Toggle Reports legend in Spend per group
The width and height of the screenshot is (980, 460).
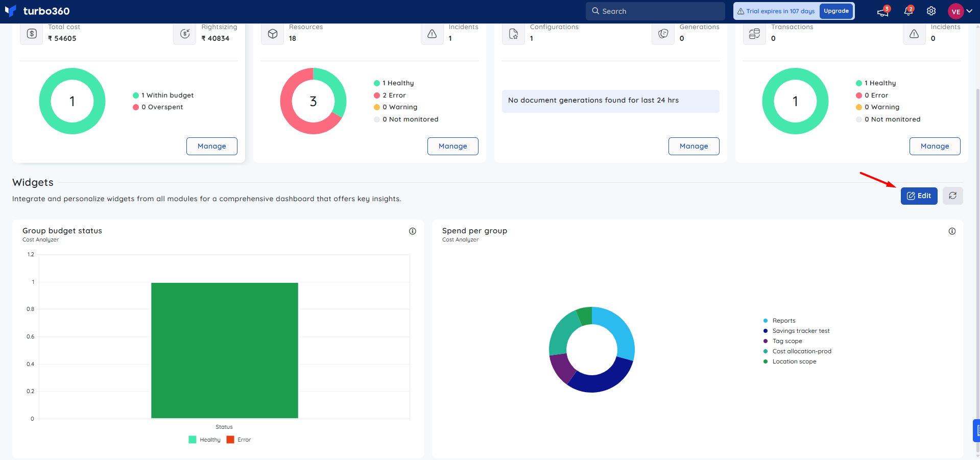779,321
